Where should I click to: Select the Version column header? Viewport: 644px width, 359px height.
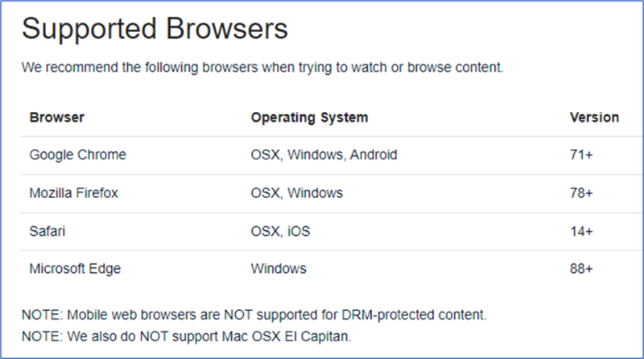[x=594, y=118]
